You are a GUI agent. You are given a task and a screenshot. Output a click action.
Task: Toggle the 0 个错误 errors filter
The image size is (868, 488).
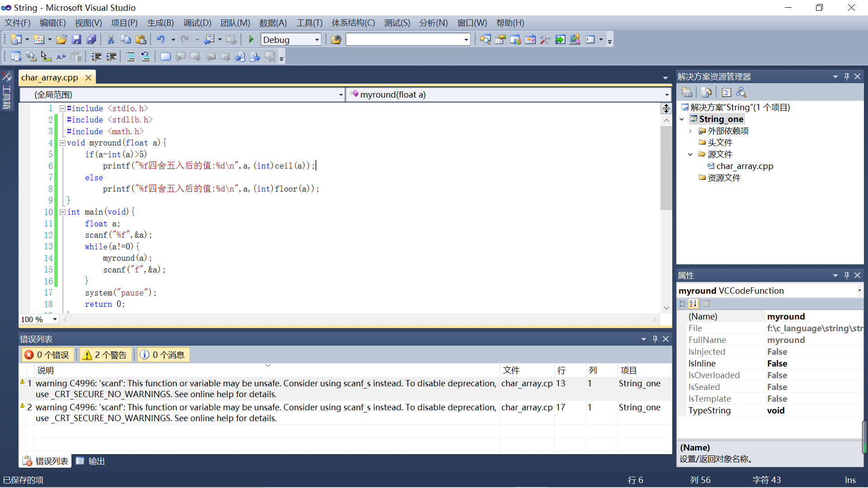pos(47,355)
